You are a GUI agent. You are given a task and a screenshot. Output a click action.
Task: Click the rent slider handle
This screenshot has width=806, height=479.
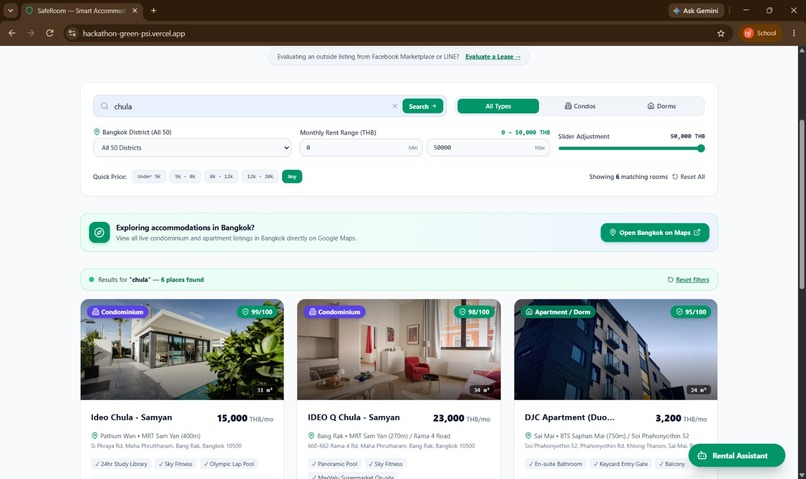click(x=701, y=148)
